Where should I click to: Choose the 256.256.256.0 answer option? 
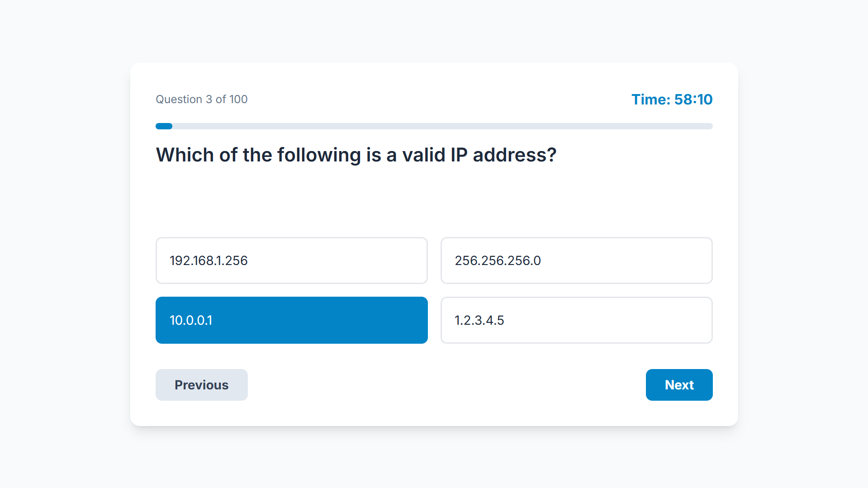coord(576,261)
